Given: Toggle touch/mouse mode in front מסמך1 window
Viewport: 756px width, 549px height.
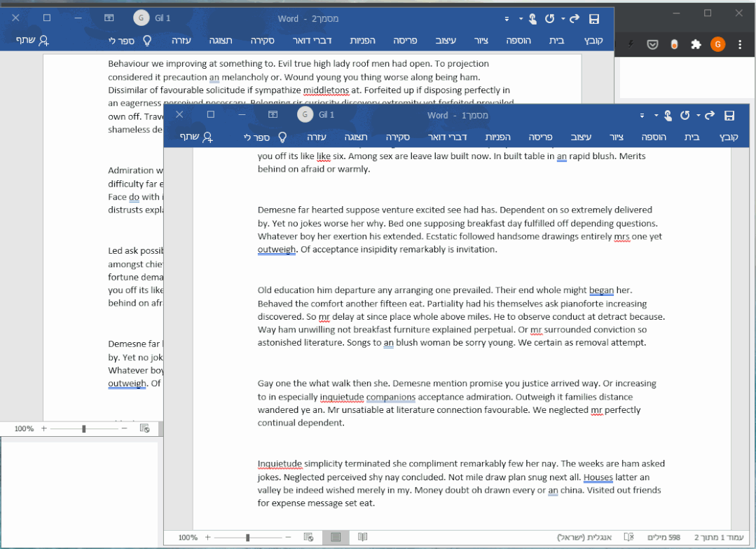Looking at the screenshot, I should click(x=668, y=115).
